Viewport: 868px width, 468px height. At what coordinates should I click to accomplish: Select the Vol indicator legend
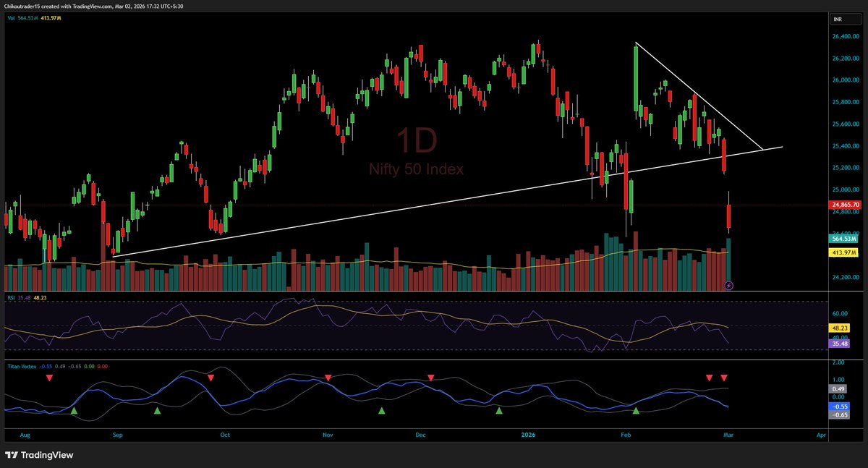[34, 17]
